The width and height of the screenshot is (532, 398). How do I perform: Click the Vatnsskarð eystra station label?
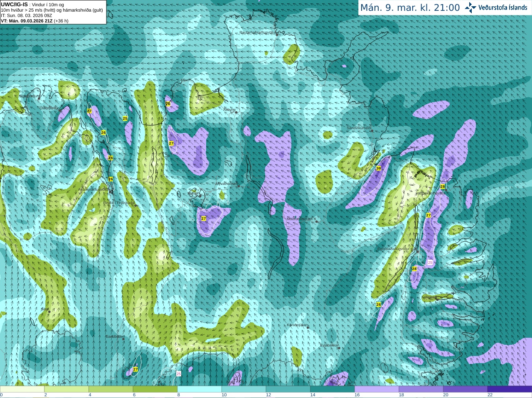(x=431, y=193)
